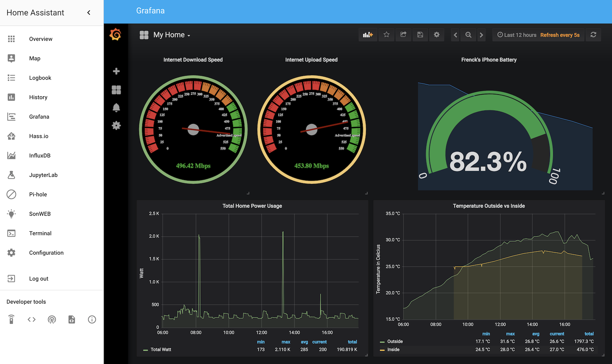Toggle the Inside temperature series
This screenshot has width=612, height=364.
tap(393, 349)
